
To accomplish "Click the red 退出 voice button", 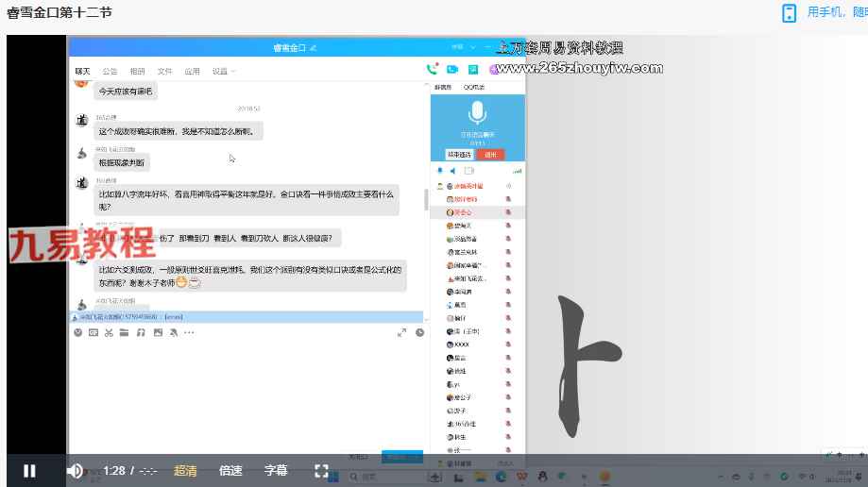I will pyautogui.click(x=489, y=155).
